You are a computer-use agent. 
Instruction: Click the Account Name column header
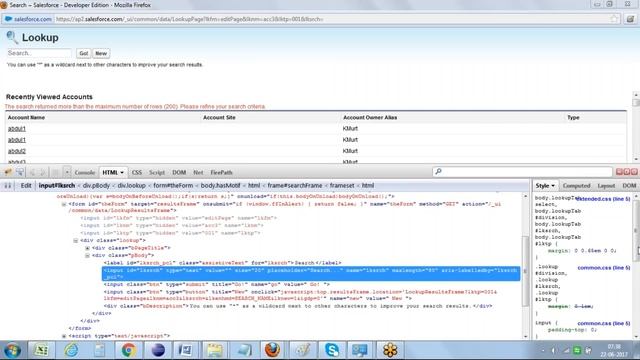pyautogui.click(x=27, y=118)
